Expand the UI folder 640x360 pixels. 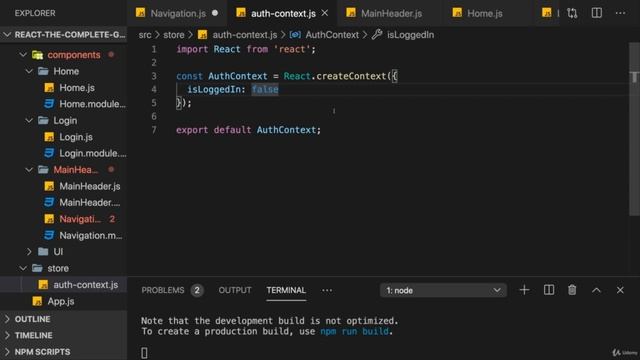tap(29, 252)
